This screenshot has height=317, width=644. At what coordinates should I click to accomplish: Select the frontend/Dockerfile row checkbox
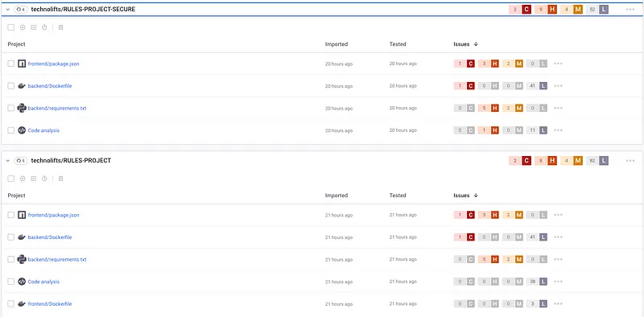[x=11, y=303]
